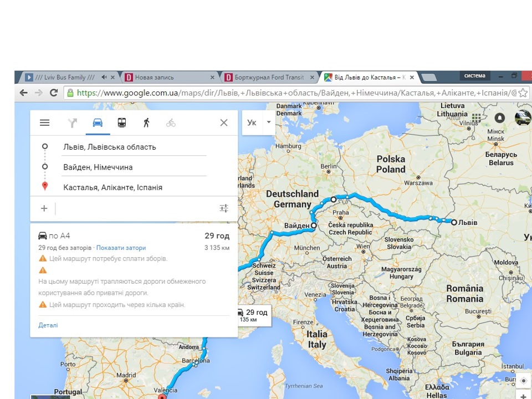Click the 29 год route callout on map
This screenshot has height=399, width=532.
(254, 315)
